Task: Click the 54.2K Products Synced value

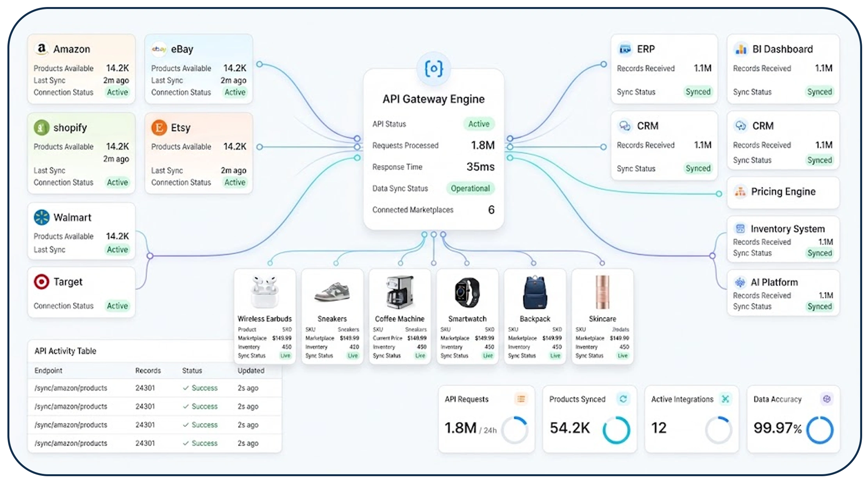Action: coord(570,428)
